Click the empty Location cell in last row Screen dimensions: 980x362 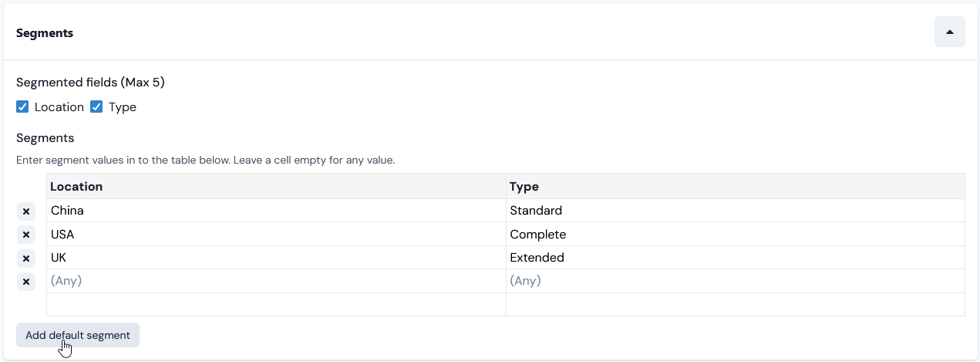276,304
